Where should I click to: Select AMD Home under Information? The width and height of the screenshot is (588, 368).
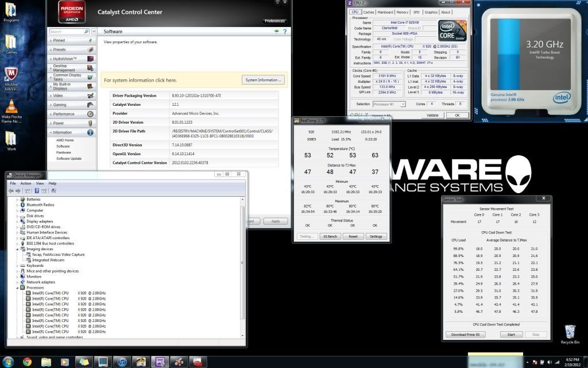[x=65, y=140]
